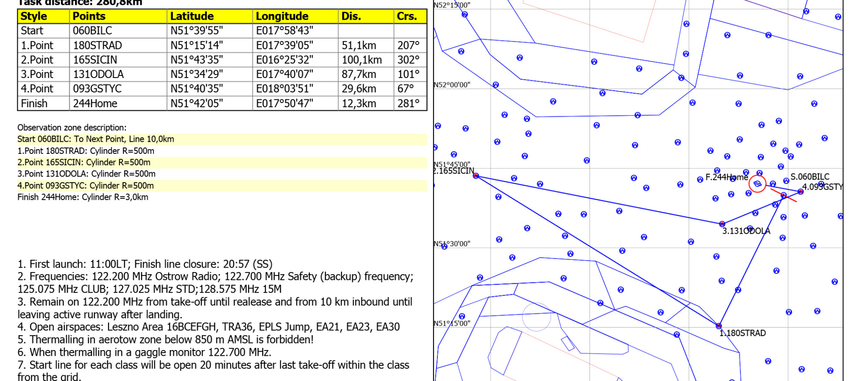Click the 180STRAD turnpoint marker on the map
Image resolution: width=868 pixels, height=381 pixels.
tap(719, 326)
